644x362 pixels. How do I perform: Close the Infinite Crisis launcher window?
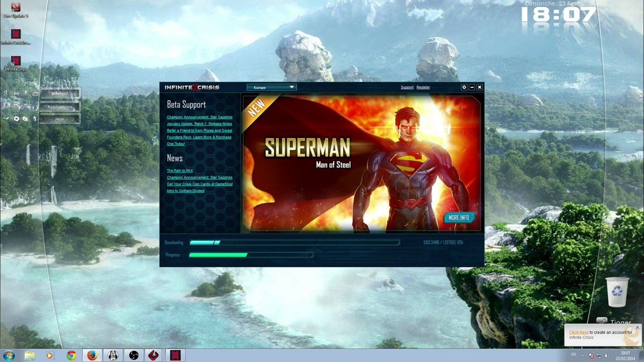pyautogui.click(x=479, y=87)
